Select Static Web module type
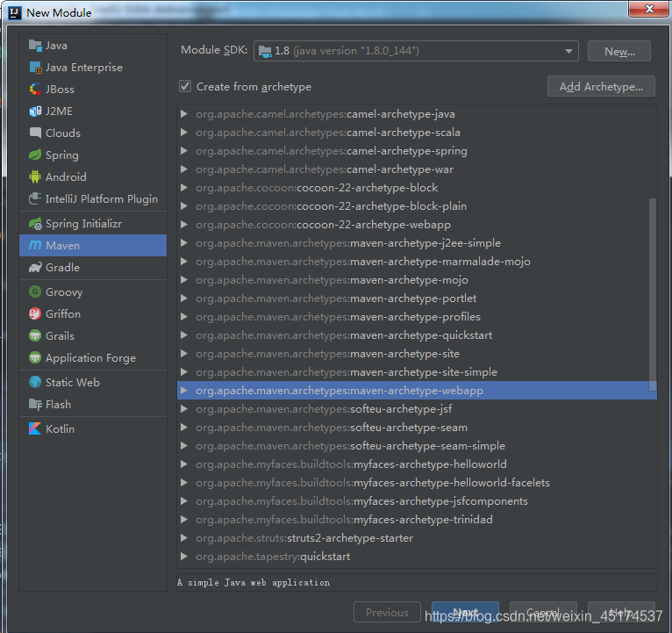672x633 pixels. 93,382
